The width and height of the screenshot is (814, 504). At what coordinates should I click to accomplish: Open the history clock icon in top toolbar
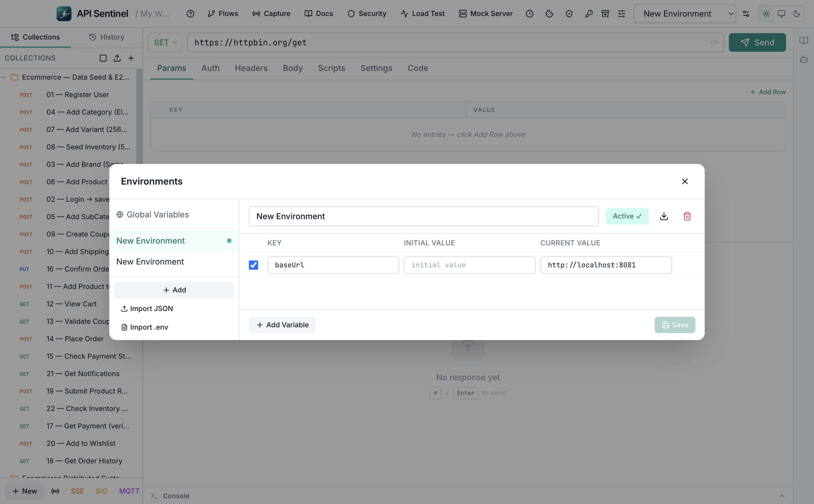530,14
